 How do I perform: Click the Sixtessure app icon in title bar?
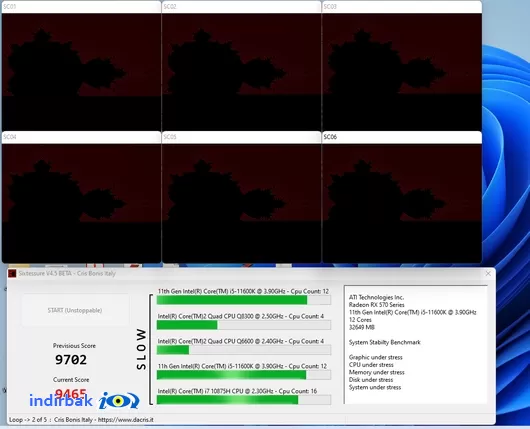pyautogui.click(x=12, y=273)
